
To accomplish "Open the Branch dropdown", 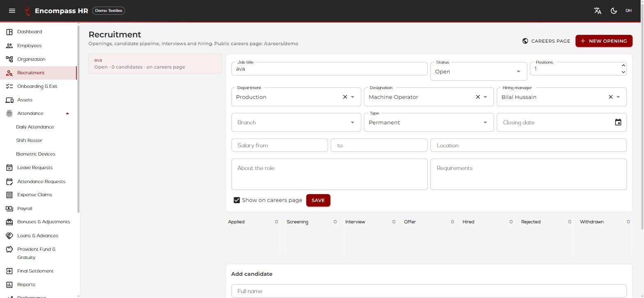I will (296, 122).
